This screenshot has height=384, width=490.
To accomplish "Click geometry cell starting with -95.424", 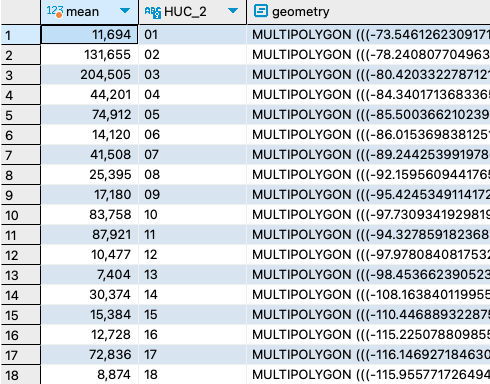I will coord(369,195).
